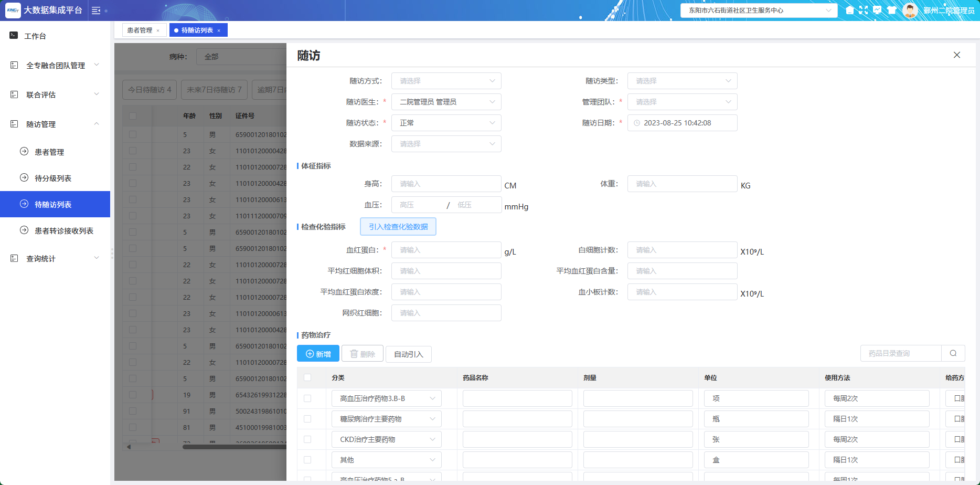The width and height of the screenshot is (980, 485).
Task: Close the 待随访列表 tab with its x
Action: 219,30
